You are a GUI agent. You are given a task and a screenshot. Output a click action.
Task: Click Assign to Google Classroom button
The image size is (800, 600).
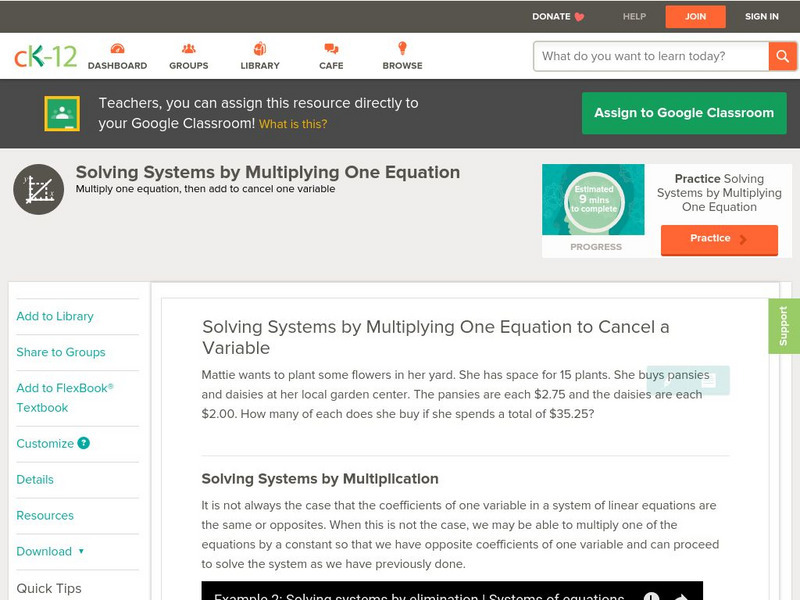pyautogui.click(x=684, y=113)
